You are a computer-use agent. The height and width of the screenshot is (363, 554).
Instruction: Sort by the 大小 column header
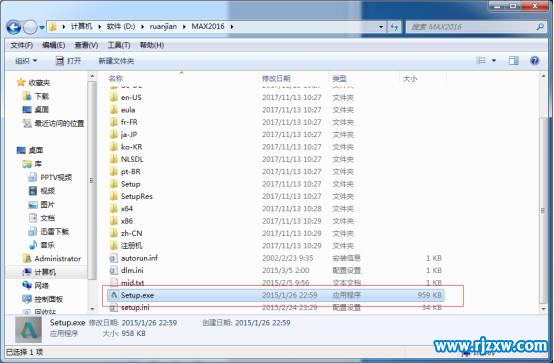click(x=410, y=78)
